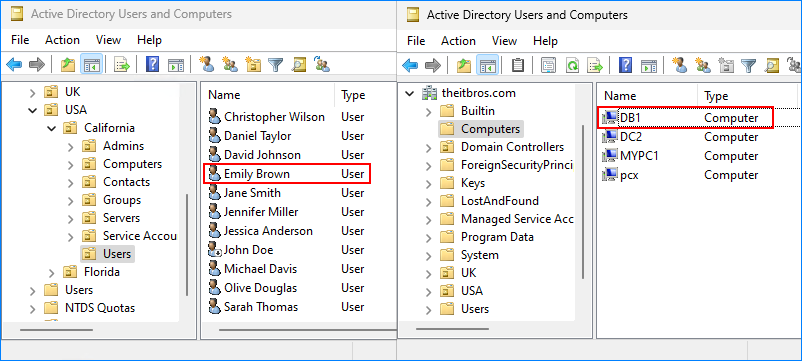Open the Help menu in the computer-list window
802x361 pixels.
[x=545, y=41]
